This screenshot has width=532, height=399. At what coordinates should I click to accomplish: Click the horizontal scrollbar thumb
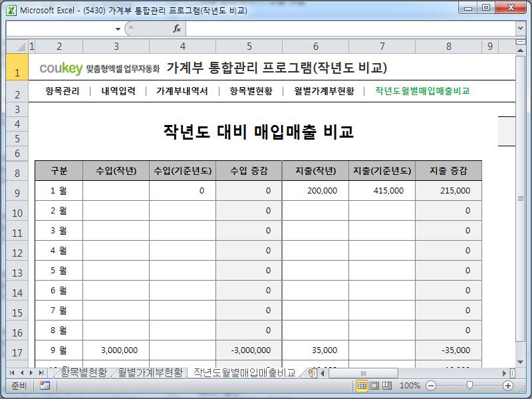point(363,373)
